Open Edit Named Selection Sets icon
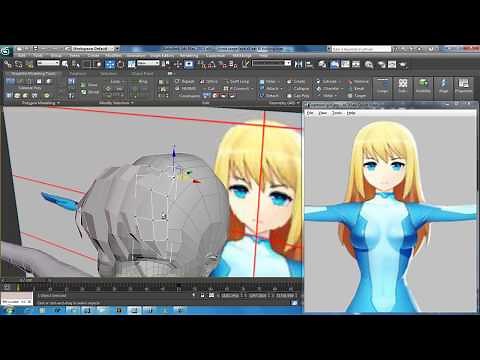 coord(246,64)
